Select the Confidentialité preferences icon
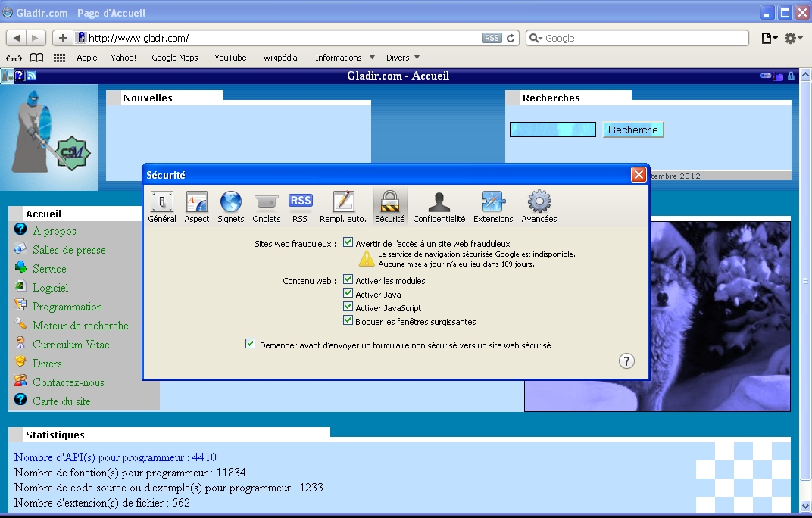This screenshot has height=518, width=812. click(439, 206)
